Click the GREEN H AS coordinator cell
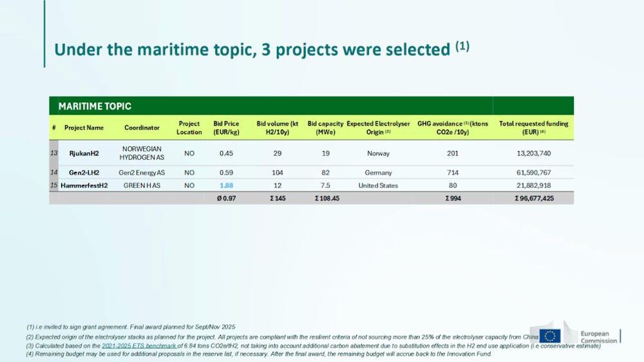 tap(142, 186)
